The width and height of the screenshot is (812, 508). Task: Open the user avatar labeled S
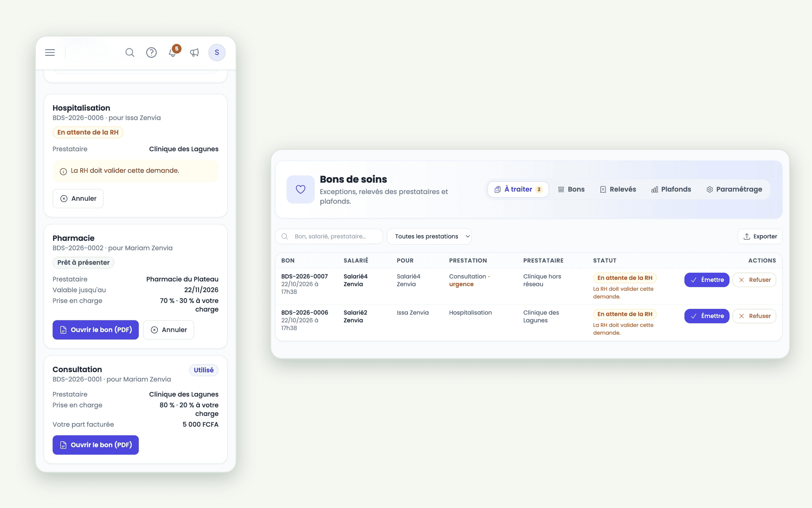tap(217, 52)
